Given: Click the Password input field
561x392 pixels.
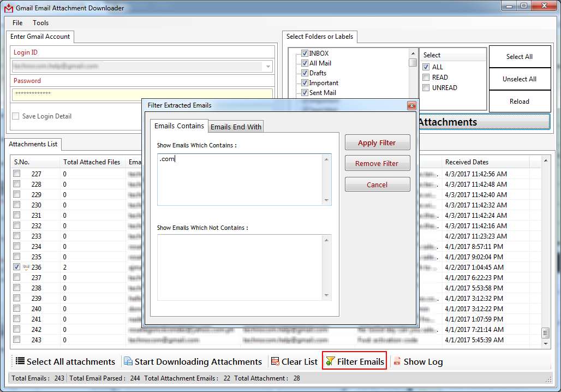Looking at the screenshot, I should point(142,94).
